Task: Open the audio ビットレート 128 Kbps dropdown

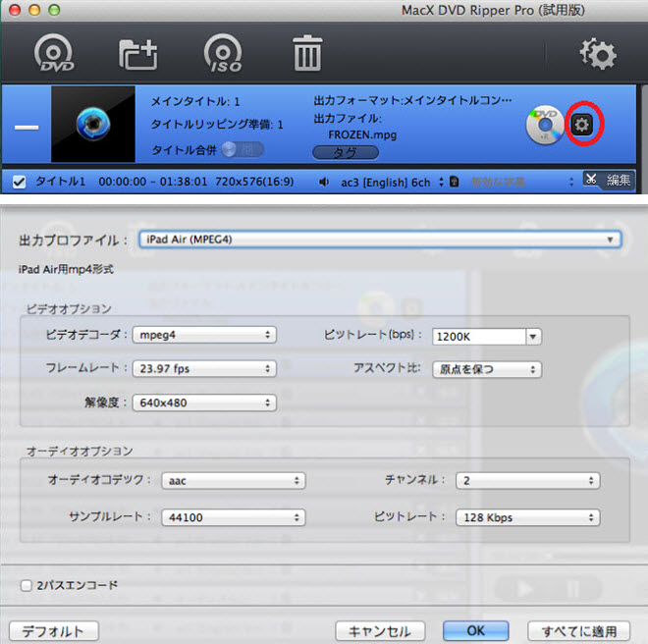Action: 528,517
